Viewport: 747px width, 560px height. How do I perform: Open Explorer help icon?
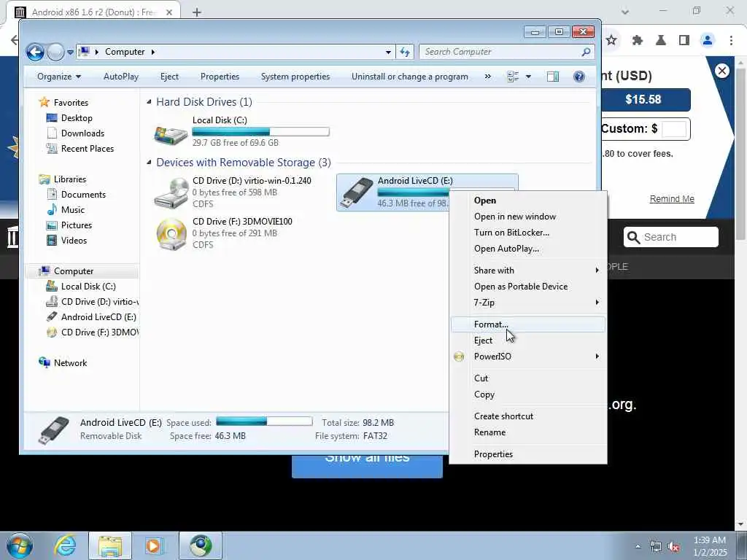(x=578, y=77)
